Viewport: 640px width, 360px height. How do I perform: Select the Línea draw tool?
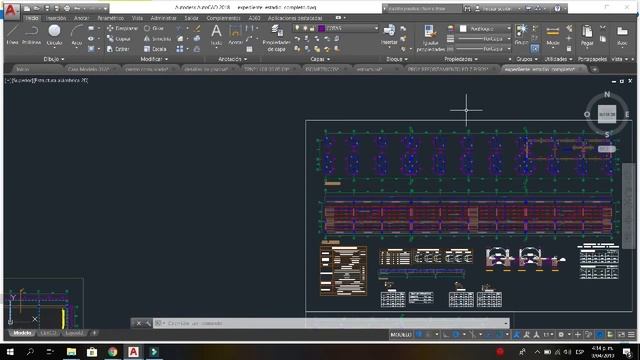(x=12, y=35)
